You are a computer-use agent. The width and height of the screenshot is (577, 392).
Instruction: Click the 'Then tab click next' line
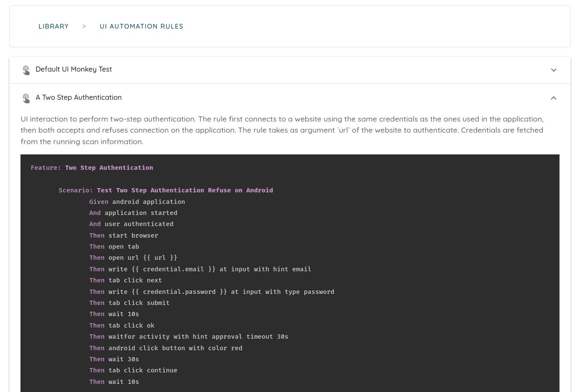coord(125,280)
